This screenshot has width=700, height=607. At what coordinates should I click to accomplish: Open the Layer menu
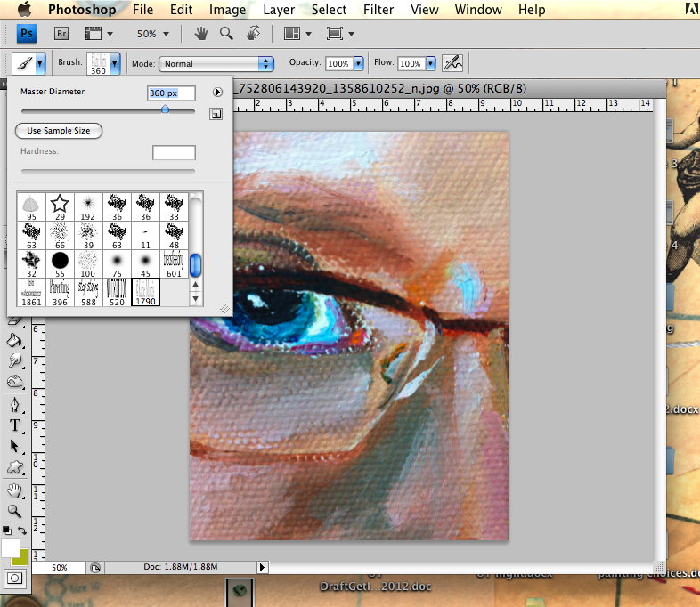279,10
